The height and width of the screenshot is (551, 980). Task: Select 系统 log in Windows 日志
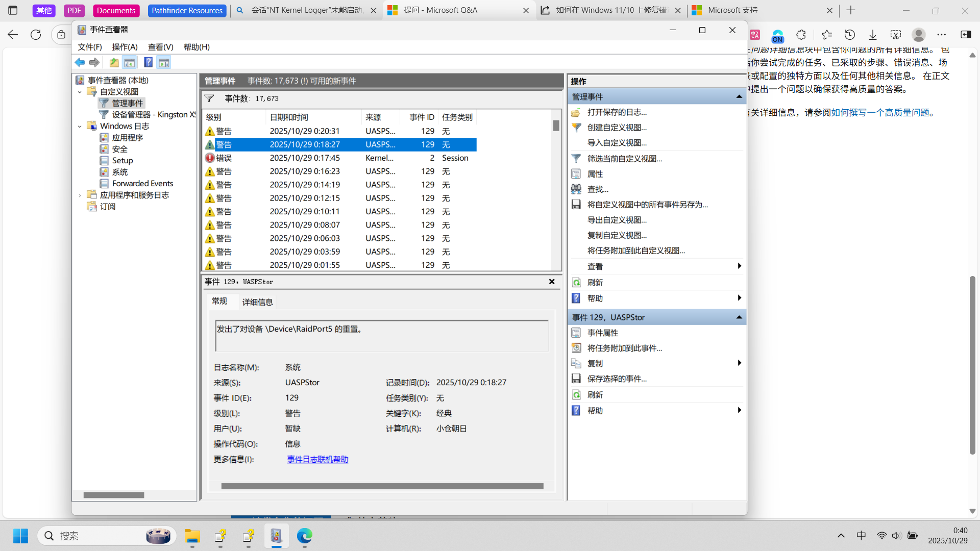coord(119,172)
